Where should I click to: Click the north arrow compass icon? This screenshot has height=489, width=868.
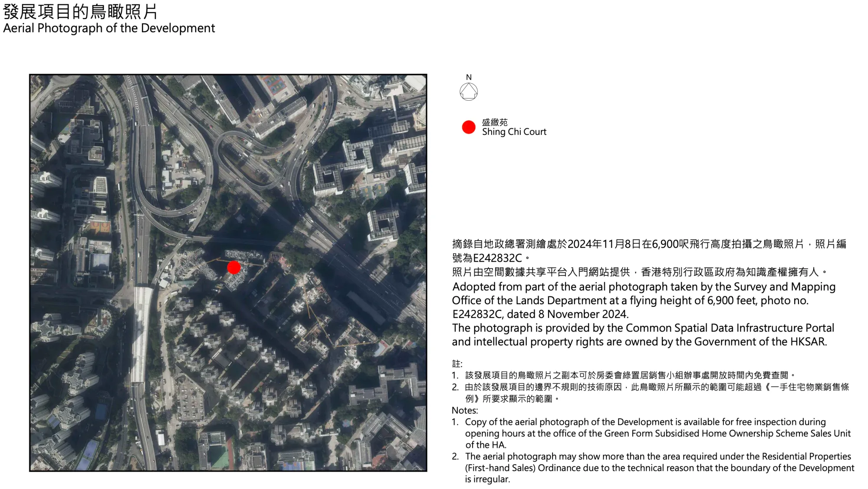click(469, 92)
